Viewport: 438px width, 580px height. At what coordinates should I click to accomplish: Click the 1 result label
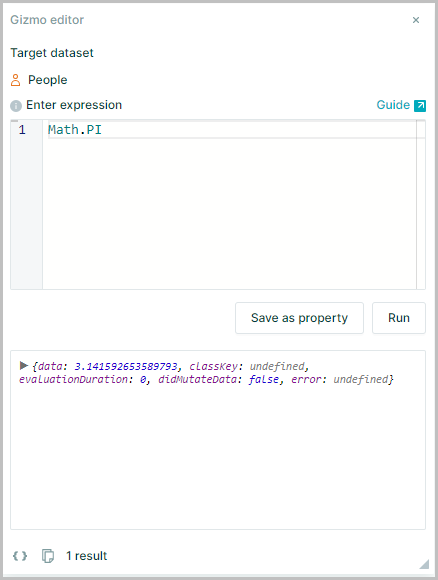click(87, 556)
